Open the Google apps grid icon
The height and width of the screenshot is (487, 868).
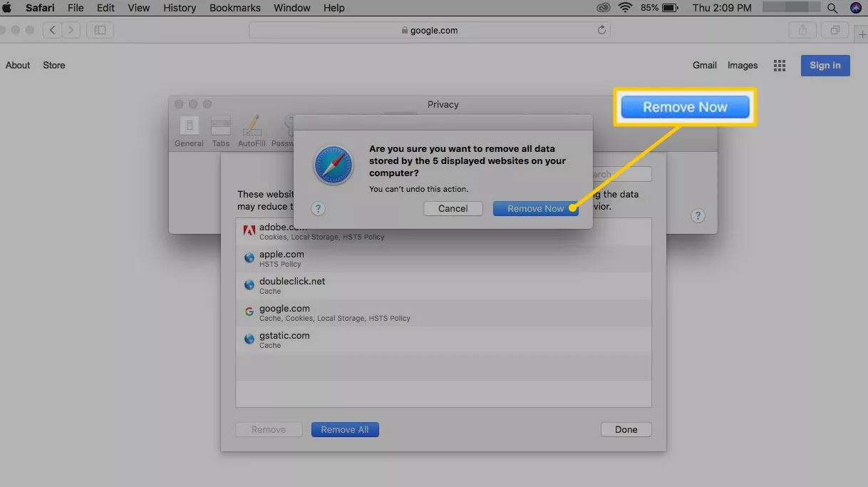pos(780,66)
